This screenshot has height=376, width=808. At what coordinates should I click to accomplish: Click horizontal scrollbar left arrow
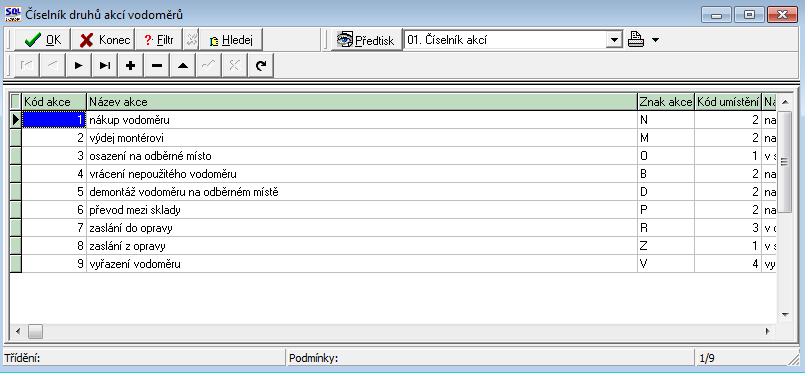click(18, 331)
